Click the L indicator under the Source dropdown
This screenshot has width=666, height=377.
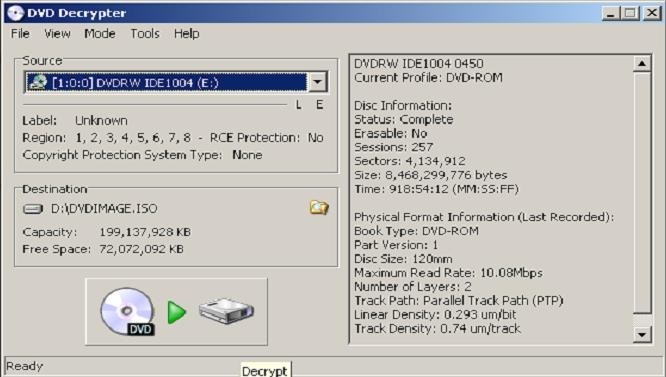299,105
